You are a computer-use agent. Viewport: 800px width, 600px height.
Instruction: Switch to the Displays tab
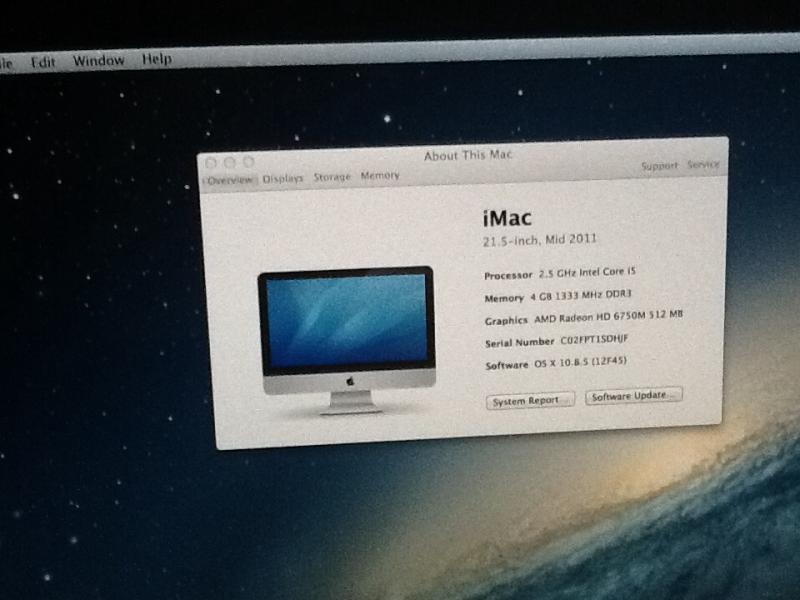click(283, 179)
